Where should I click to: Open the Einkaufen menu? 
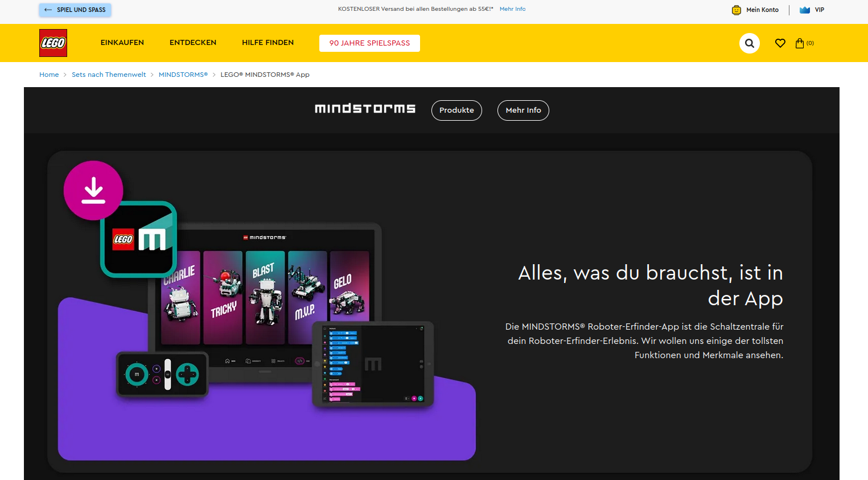[122, 43]
